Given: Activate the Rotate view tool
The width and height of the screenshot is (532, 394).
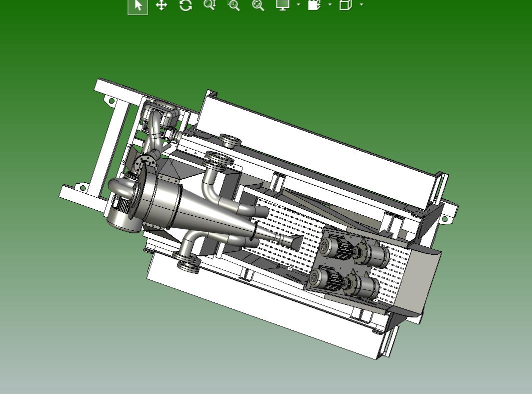Looking at the screenshot, I should 185,5.
